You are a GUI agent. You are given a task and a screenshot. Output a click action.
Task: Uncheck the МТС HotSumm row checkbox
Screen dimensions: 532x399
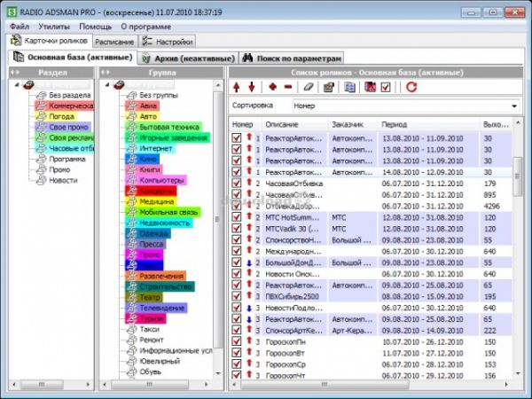(x=236, y=216)
